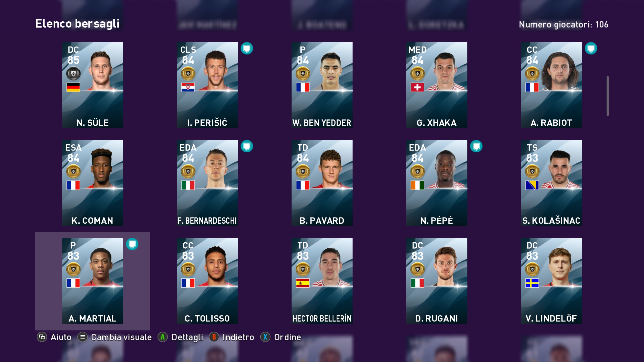Image resolution: width=644 pixels, height=362 pixels.
Task: Click the teal shield badge beside F. Bernardeschi
Action: 247,146
